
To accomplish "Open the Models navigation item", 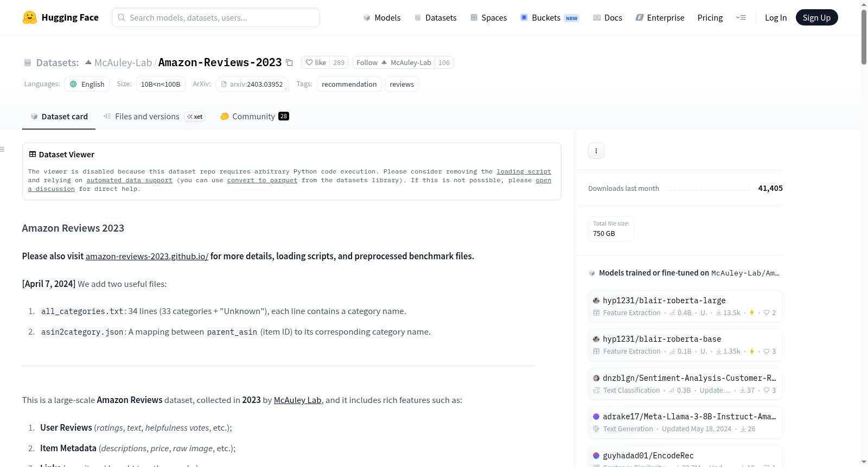I will pyautogui.click(x=382, y=17).
